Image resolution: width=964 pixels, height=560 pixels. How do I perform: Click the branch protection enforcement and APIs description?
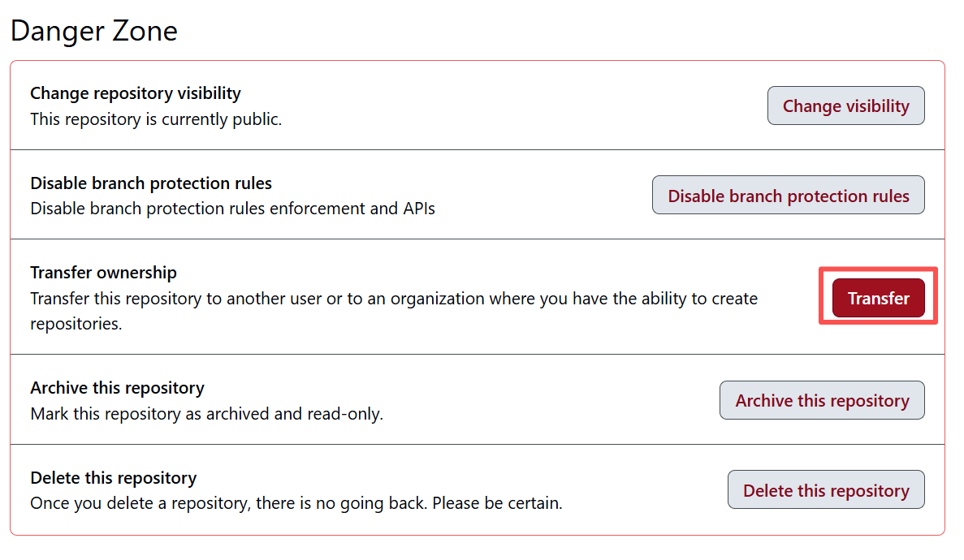(x=232, y=209)
